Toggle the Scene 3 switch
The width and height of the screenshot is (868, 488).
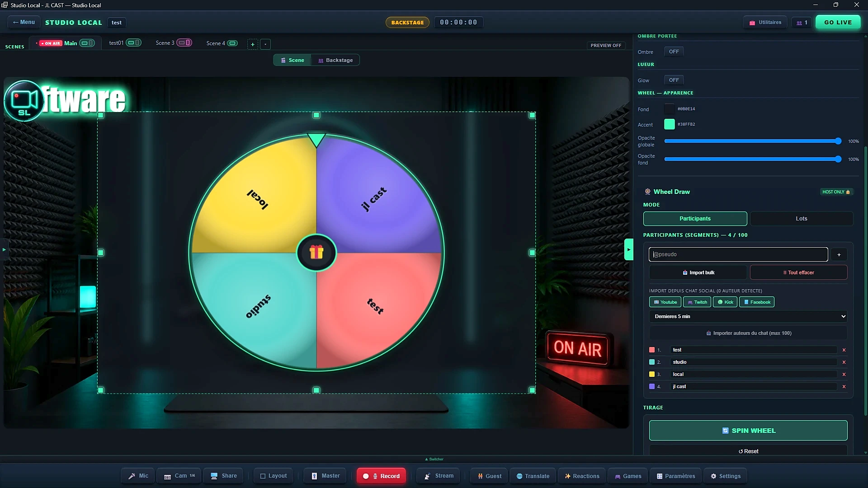184,43
